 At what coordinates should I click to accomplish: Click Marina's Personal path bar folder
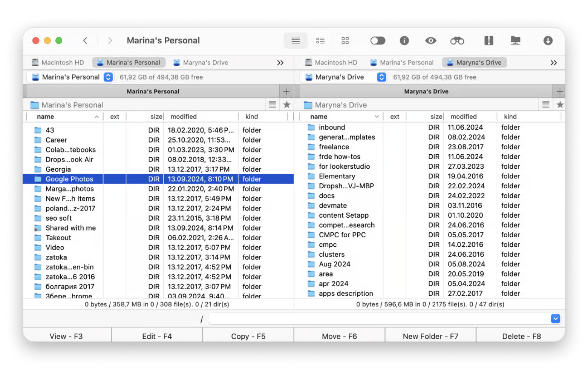click(x=67, y=105)
